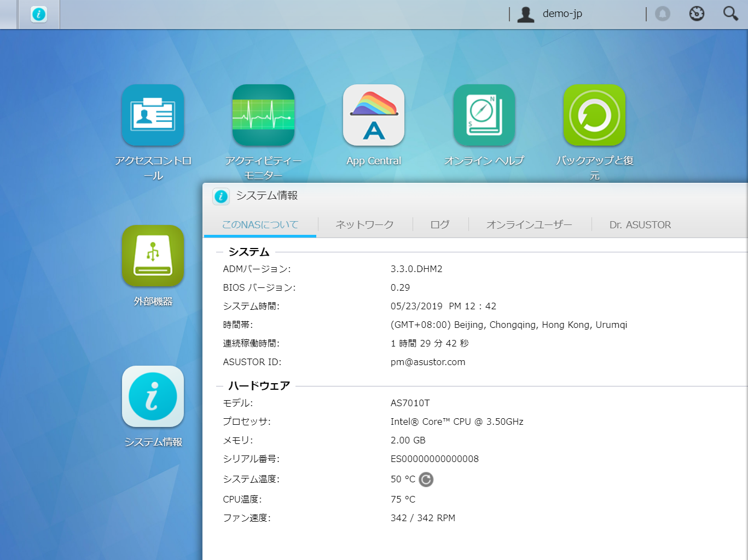748x560 pixels.
Task: Launch the アクセスコントロール app
Action: 153,115
